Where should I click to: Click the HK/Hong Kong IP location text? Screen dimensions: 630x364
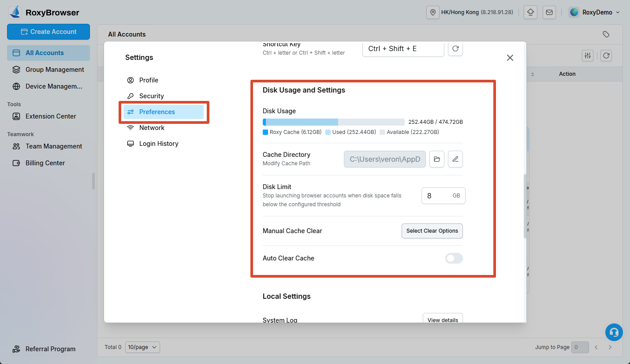(477, 12)
